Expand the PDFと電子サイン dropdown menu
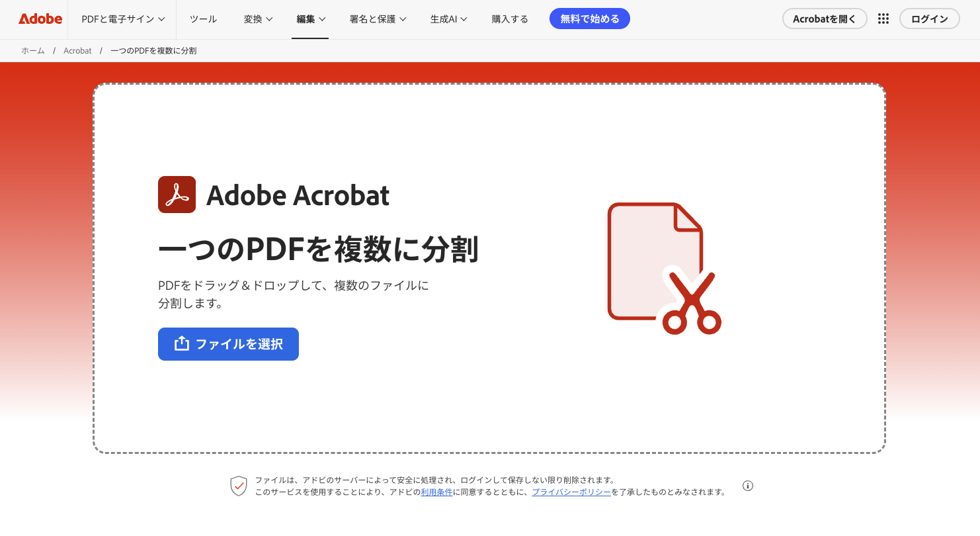The image size is (980, 536). tap(123, 19)
